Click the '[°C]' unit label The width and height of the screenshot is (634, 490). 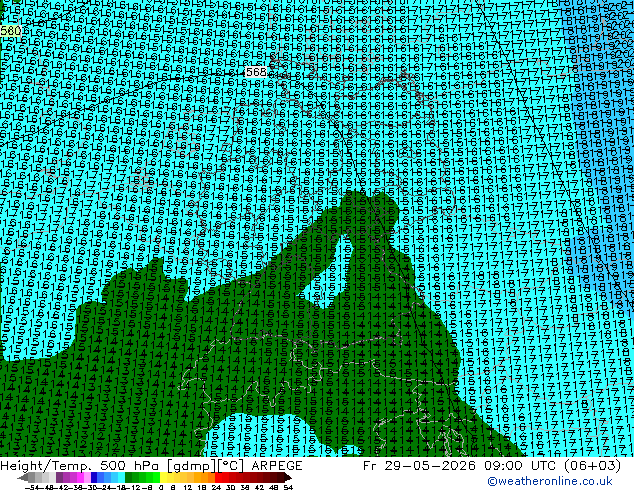pos(231,466)
